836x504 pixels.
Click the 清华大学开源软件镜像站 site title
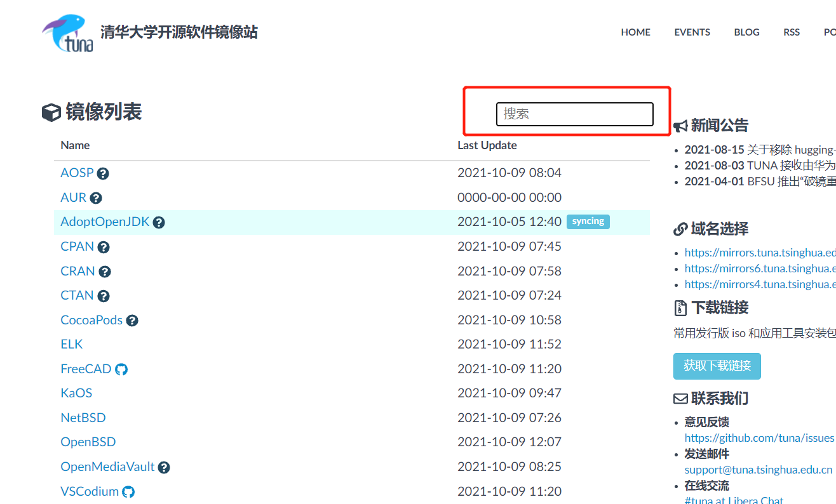click(x=179, y=32)
